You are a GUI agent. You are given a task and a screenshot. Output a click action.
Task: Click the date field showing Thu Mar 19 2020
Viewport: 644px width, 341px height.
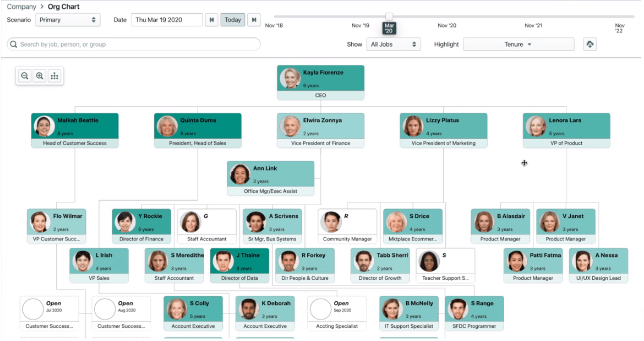168,19
